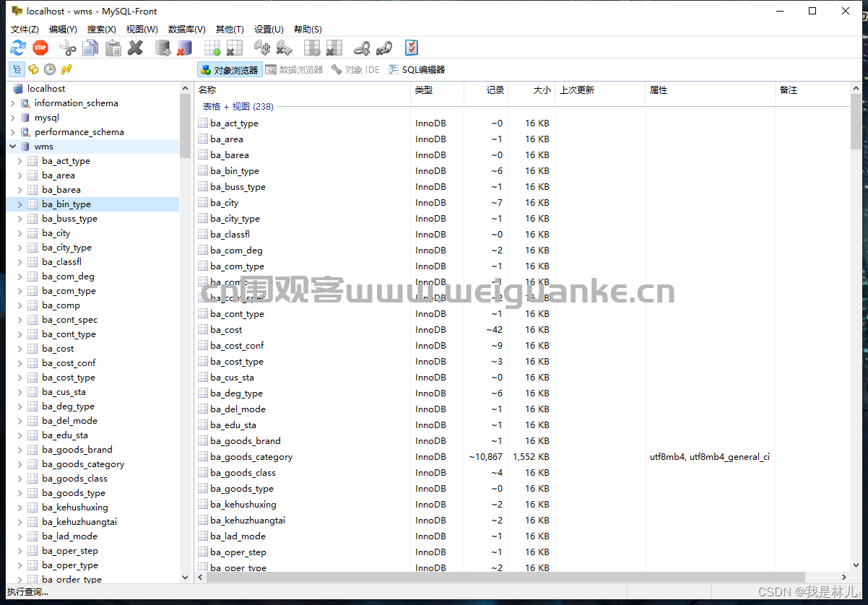Expand the ba_goods_category tree node
The height and width of the screenshot is (605, 868).
click(x=19, y=464)
